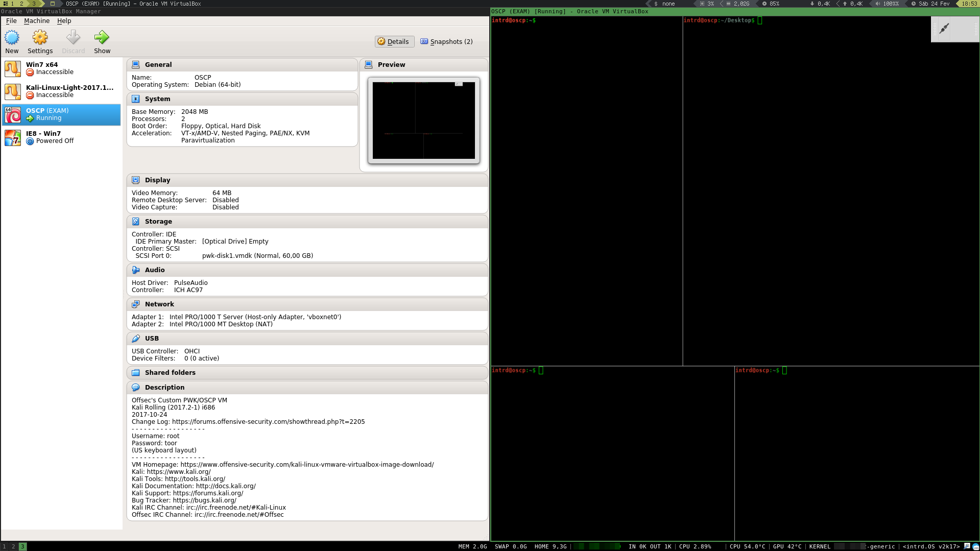Click the Preview section monitor icon
The width and height of the screenshot is (980, 551).
coord(369,65)
